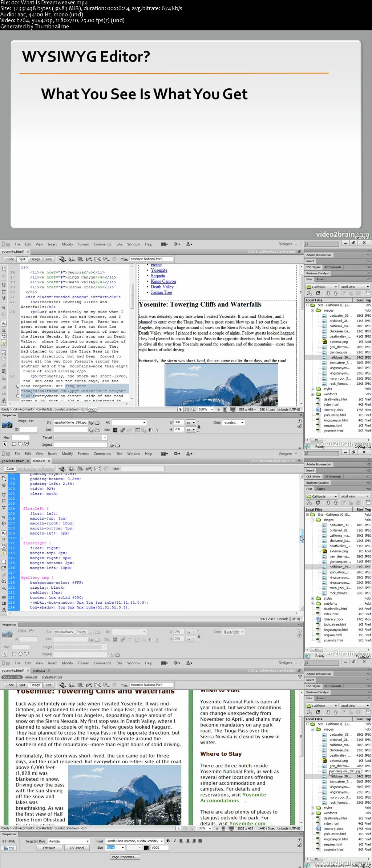Click CSS Panel button in Design view Properties

[77, 848]
